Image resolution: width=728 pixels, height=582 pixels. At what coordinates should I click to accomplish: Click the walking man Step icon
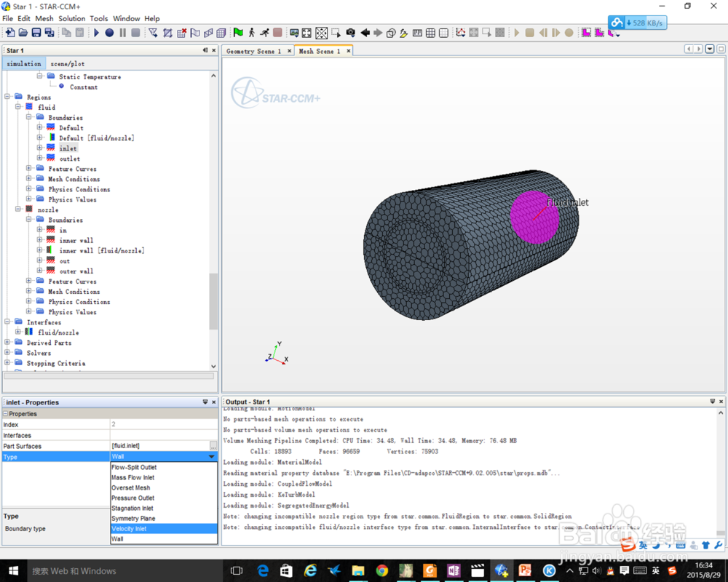coord(251,33)
